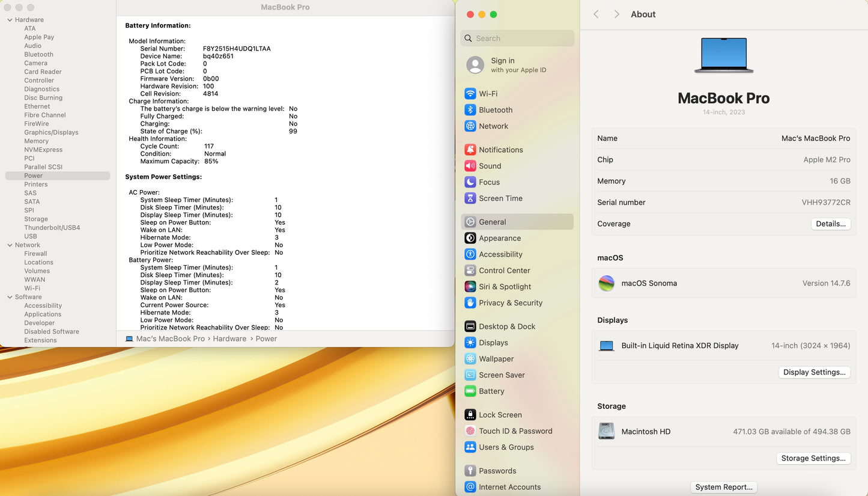Select the Touch ID & Password fingerprint icon
868x496 pixels.
pyautogui.click(x=470, y=431)
